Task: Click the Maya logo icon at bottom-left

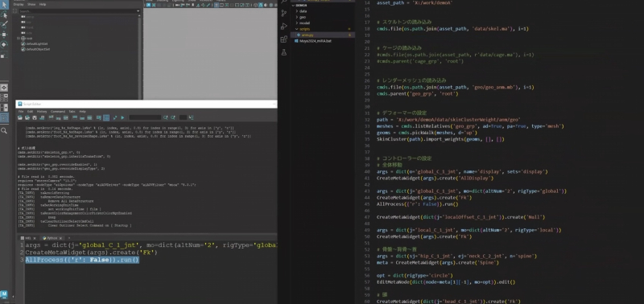Action: [4, 294]
